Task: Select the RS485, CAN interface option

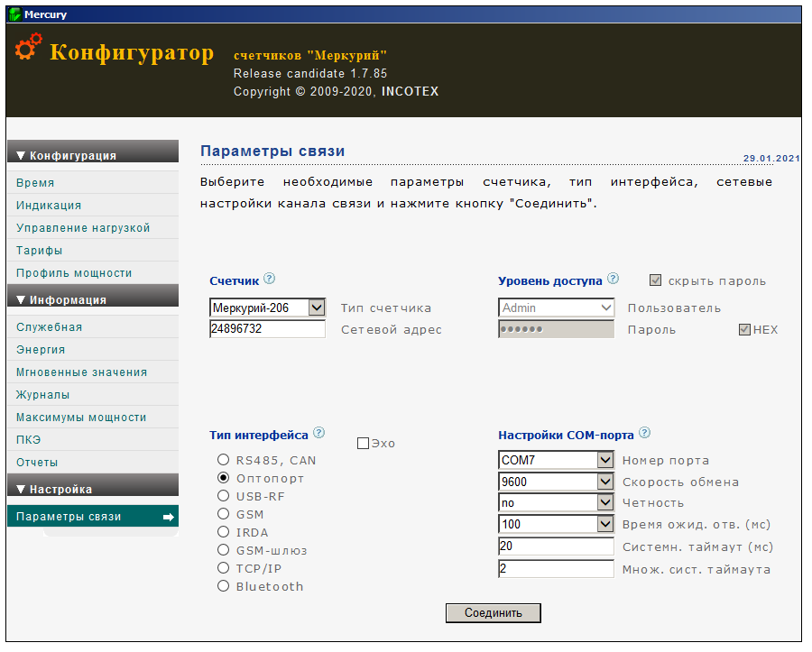Action: click(223, 460)
